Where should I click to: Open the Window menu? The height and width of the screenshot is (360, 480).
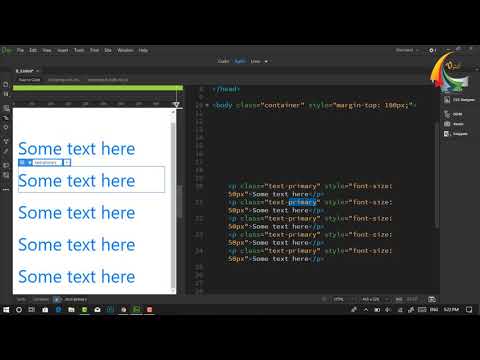click(x=125, y=50)
